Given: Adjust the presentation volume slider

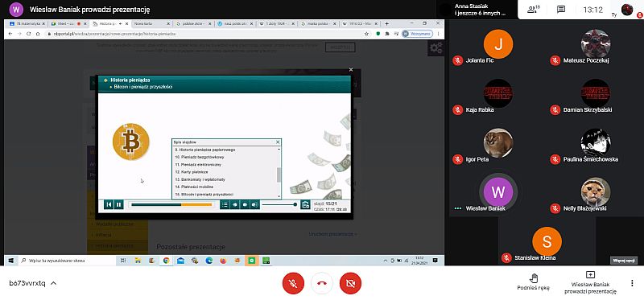Looking at the screenshot, I should (279, 204).
